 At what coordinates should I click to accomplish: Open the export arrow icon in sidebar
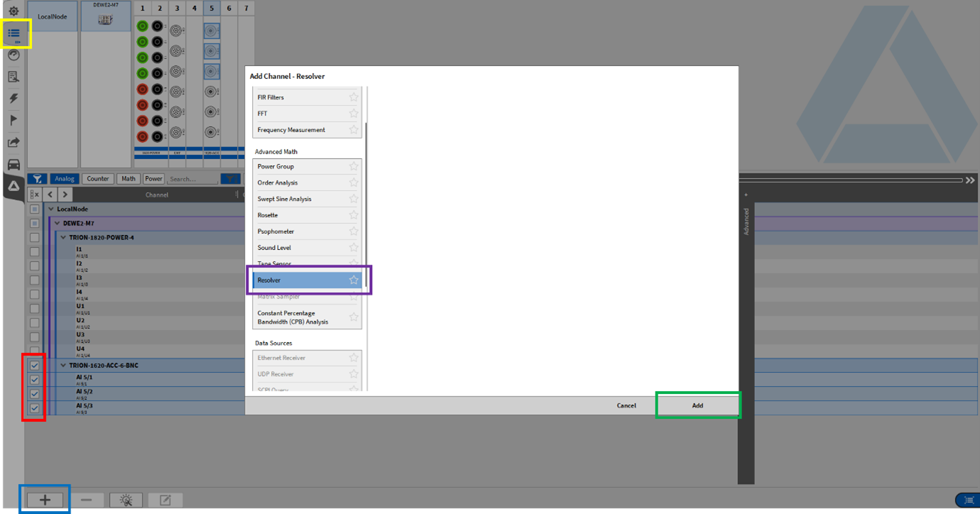[x=13, y=143]
